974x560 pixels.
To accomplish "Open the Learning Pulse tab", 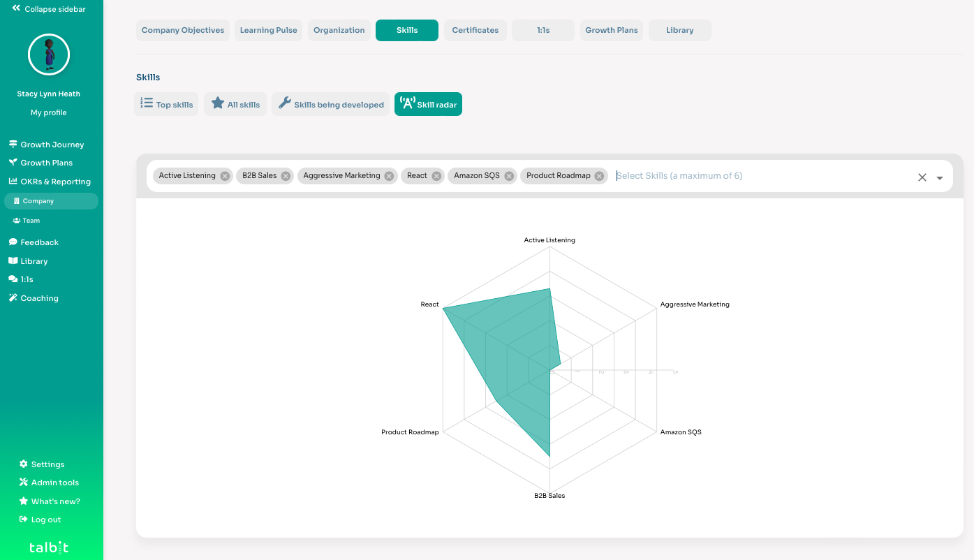I will 269,30.
